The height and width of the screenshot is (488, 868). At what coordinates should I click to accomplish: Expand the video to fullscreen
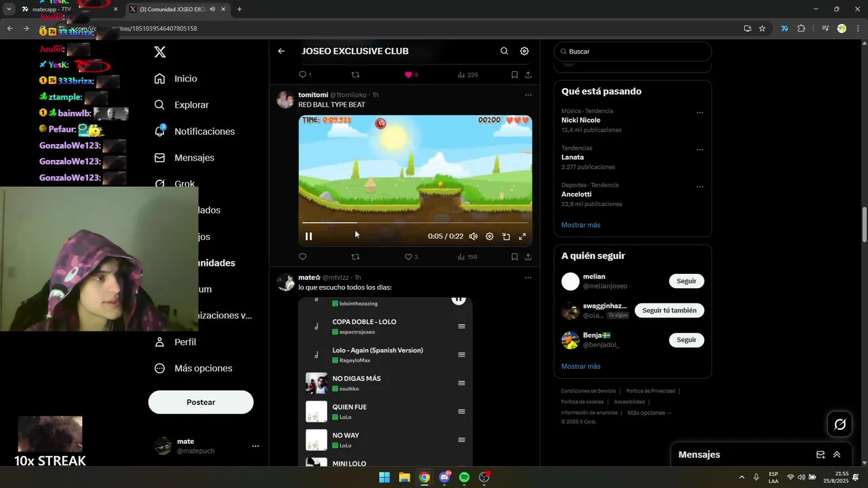[x=522, y=237]
